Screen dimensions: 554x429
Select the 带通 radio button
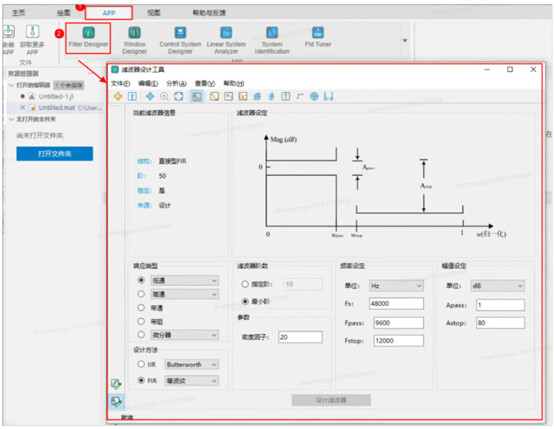click(141, 307)
